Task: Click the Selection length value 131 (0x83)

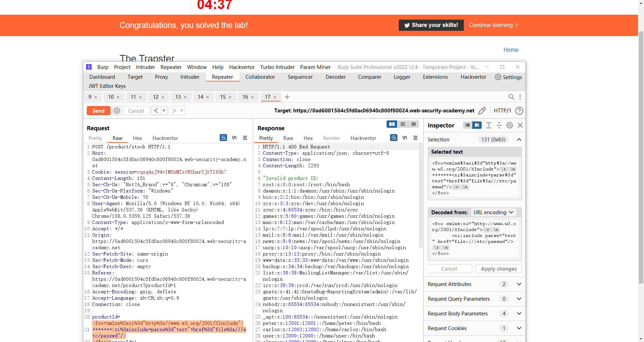Action: coord(493,140)
